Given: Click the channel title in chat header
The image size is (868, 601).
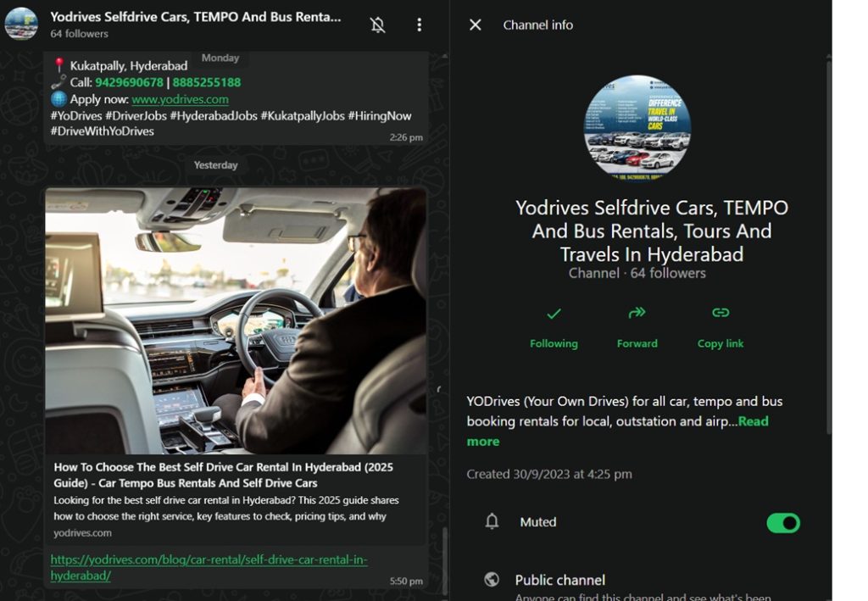Looking at the screenshot, I should pos(196,17).
